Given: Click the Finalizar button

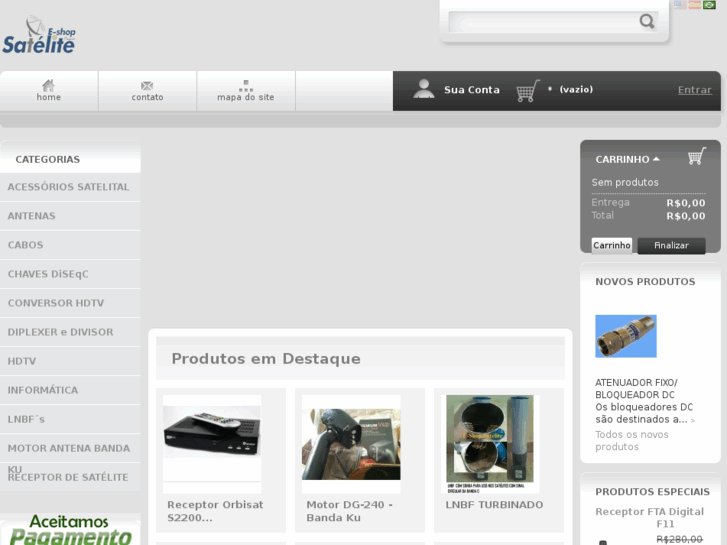Looking at the screenshot, I should [x=671, y=245].
